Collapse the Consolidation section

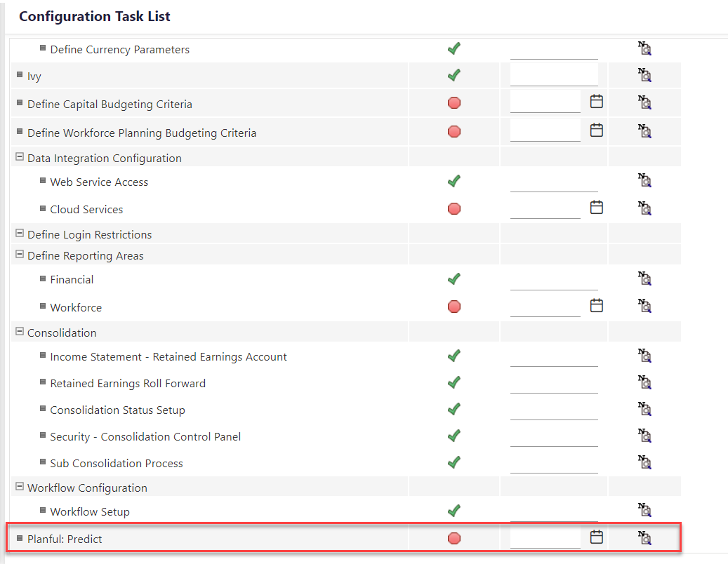20,332
